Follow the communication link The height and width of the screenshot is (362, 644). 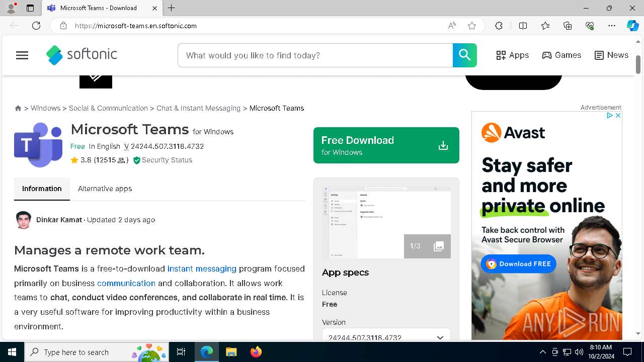pos(126,283)
